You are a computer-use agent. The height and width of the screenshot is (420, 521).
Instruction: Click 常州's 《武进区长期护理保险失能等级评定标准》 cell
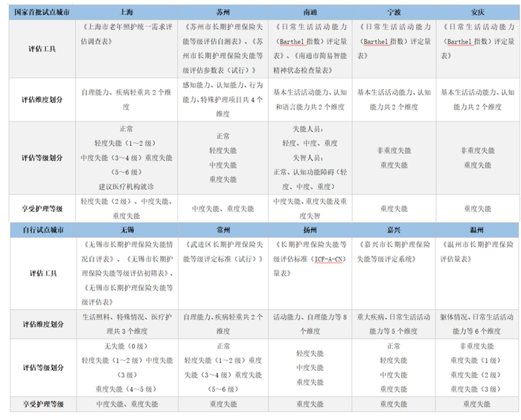223,273
